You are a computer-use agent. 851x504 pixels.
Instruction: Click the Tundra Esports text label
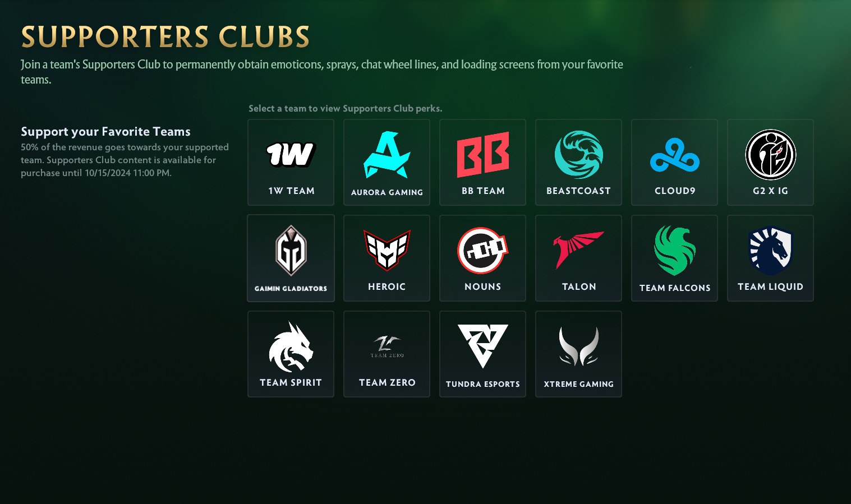[x=483, y=384]
